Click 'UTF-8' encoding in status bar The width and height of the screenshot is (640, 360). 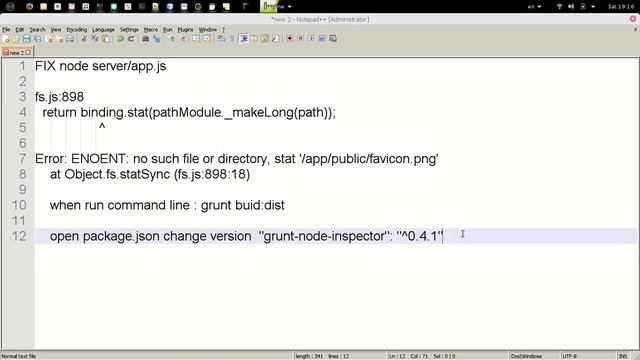(569, 356)
